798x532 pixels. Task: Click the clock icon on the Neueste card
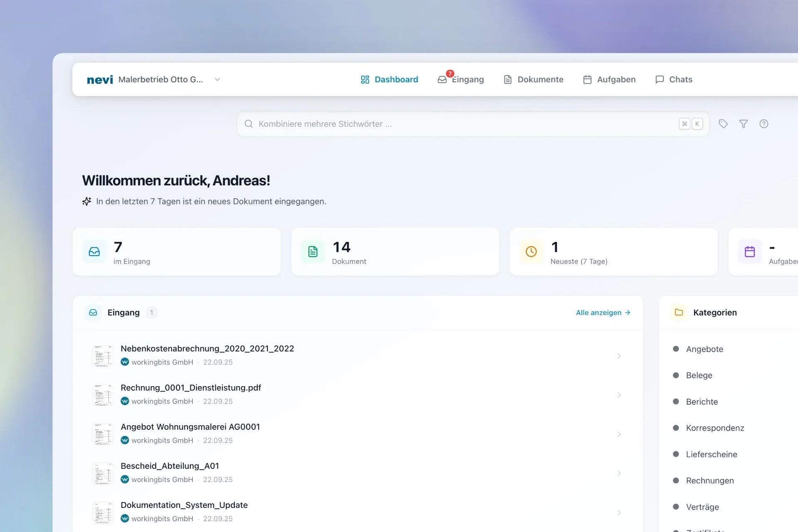coord(531,251)
